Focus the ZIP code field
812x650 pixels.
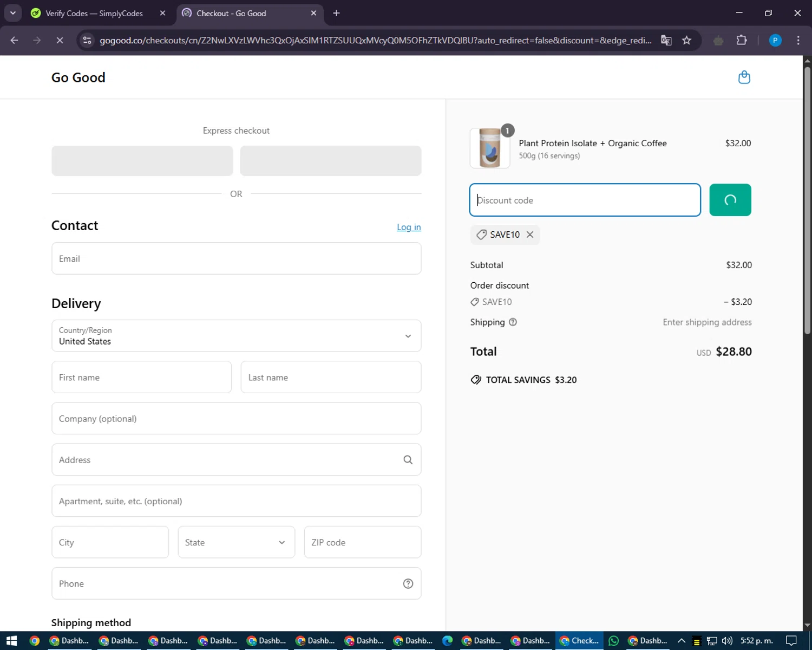click(x=363, y=542)
